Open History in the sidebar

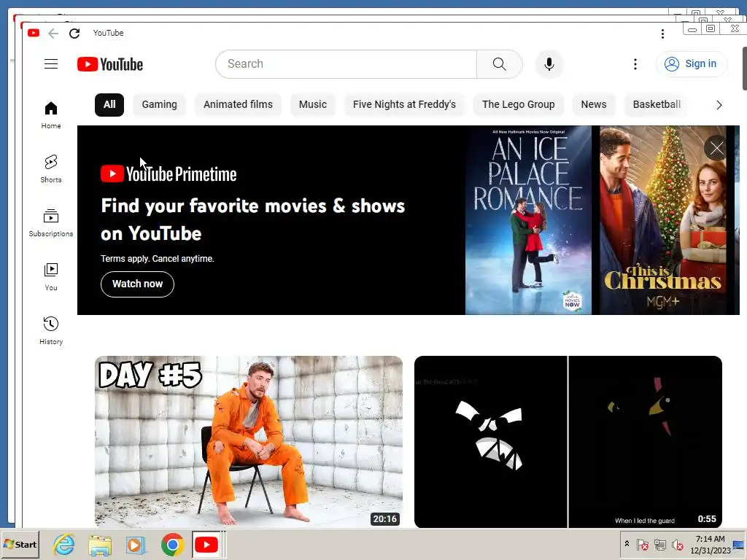[51, 330]
